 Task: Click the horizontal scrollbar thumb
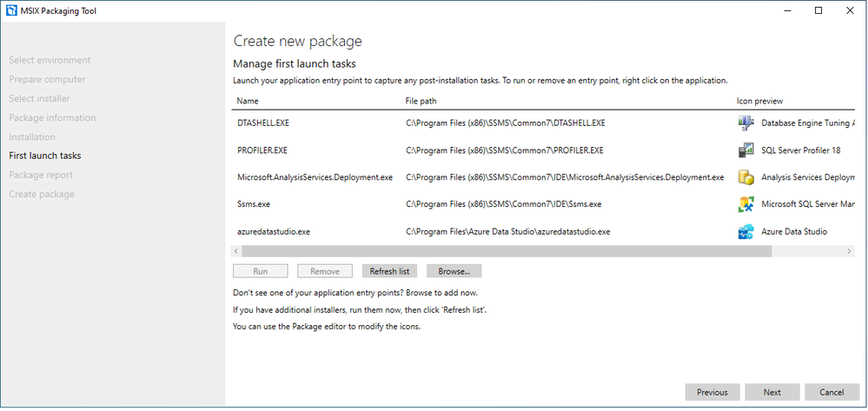click(x=507, y=251)
